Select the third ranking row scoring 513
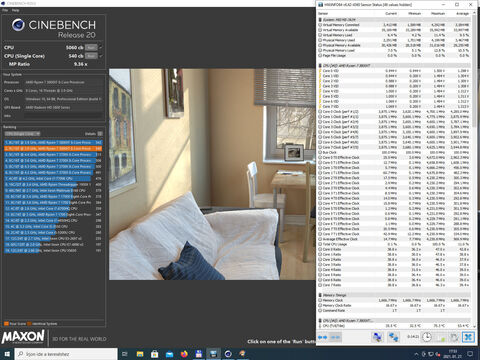Viewport: 480px width, 360px height. (53, 154)
